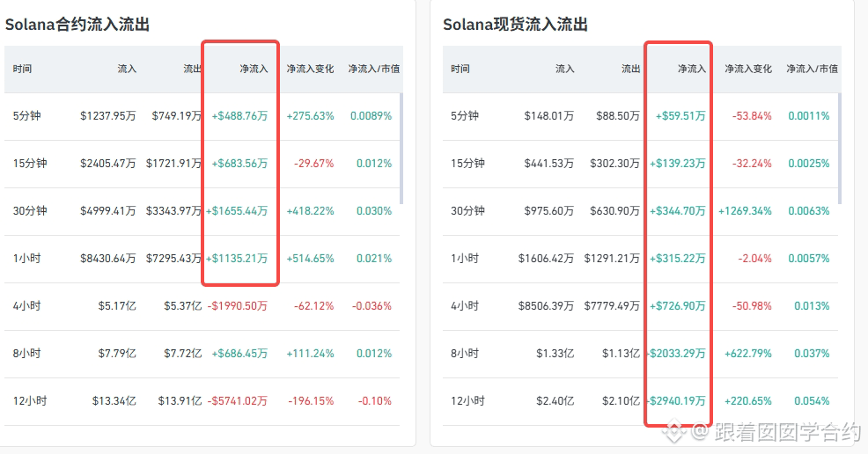This screenshot has width=868, height=454.
Task: Click the 时间 header in Solana现货 table
Action: 460,70
